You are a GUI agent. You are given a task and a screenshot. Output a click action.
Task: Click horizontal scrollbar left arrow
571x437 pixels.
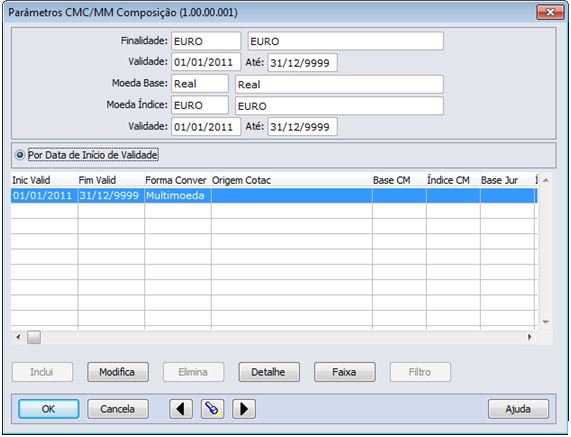point(18,337)
